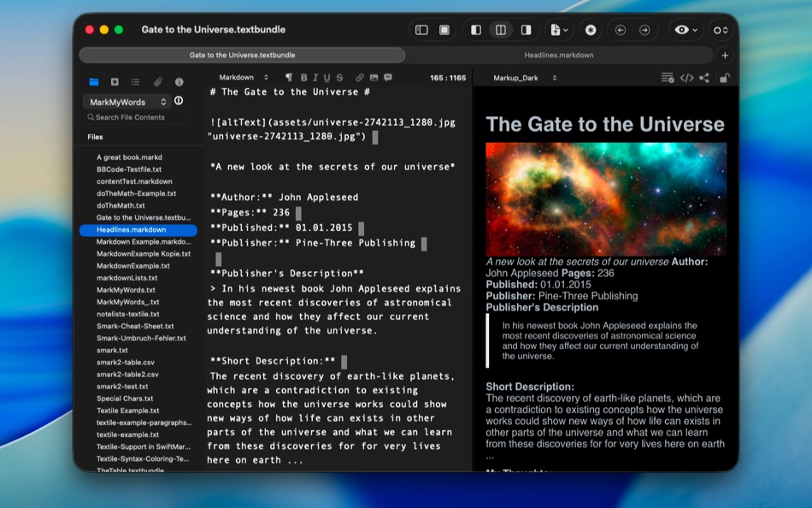Open the document info panel
This screenshot has height=508, width=812.
tap(179, 82)
